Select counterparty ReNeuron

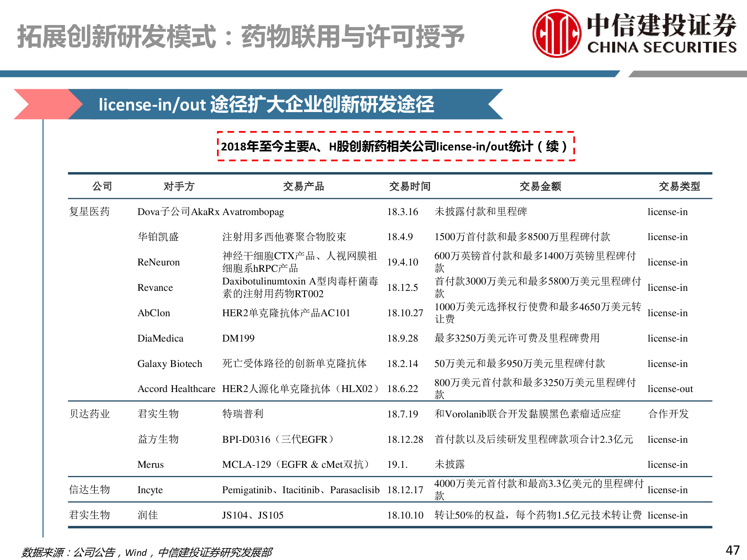[158, 262]
